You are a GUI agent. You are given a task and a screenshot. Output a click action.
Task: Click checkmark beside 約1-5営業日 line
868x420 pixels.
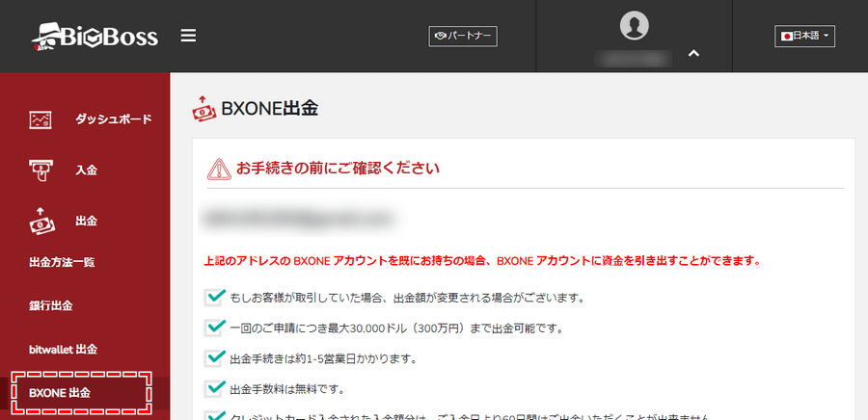tap(214, 358)
